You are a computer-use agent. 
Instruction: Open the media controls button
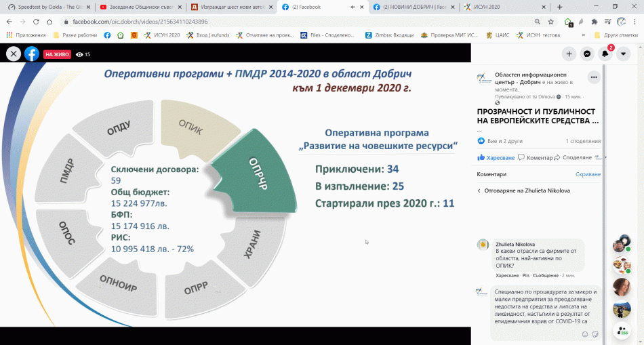[608, 22]
